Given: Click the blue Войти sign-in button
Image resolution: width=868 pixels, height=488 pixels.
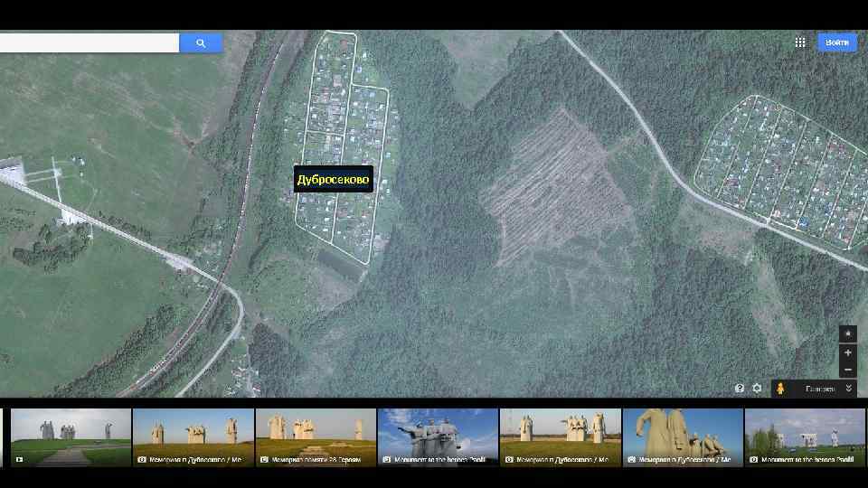Looking at the screenshot, I should [837, 42].
